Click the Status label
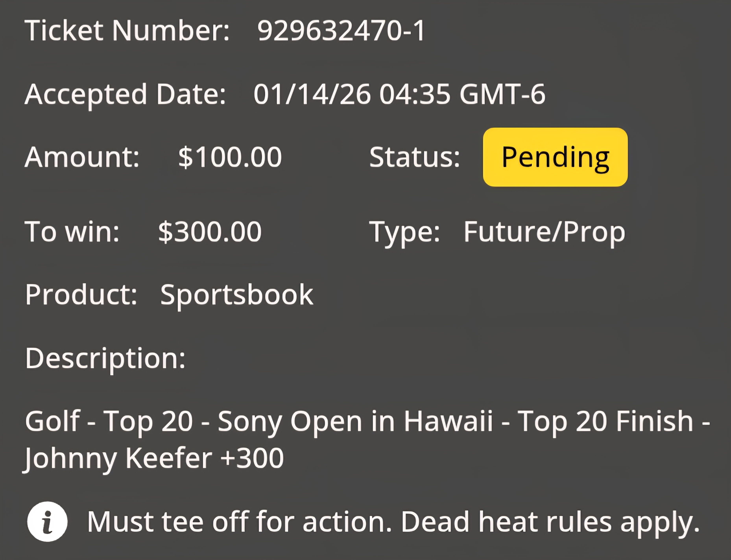 [414, 157]
